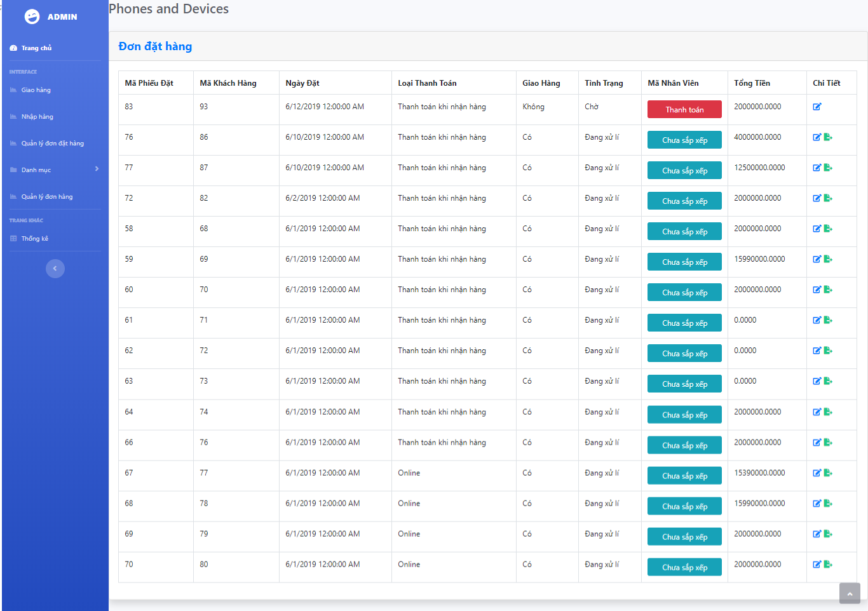Open edit icon for order 60, customer 70

(x=817, y=290)
